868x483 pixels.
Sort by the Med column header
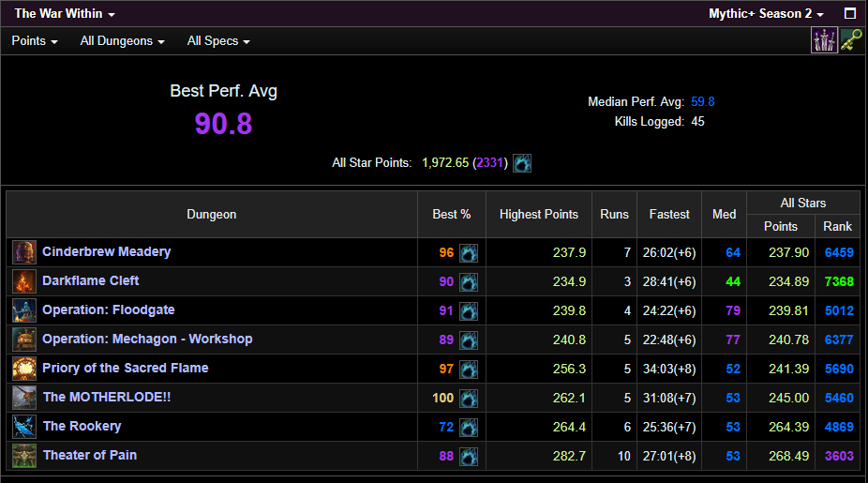coord(724,215)
